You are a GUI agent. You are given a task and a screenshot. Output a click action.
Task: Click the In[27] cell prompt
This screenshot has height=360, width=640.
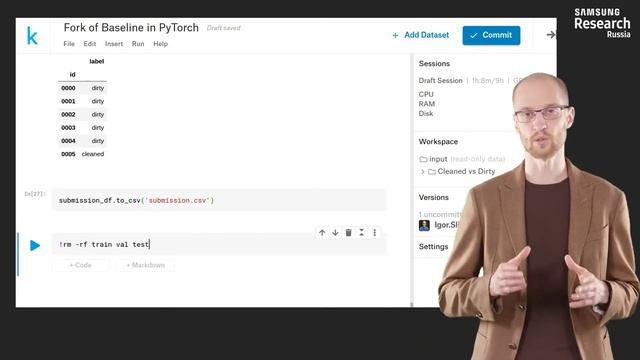tap(35, 194)
